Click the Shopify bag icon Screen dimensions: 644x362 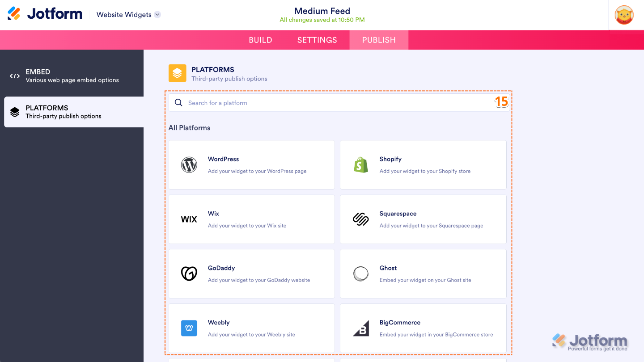pos(361,165)
